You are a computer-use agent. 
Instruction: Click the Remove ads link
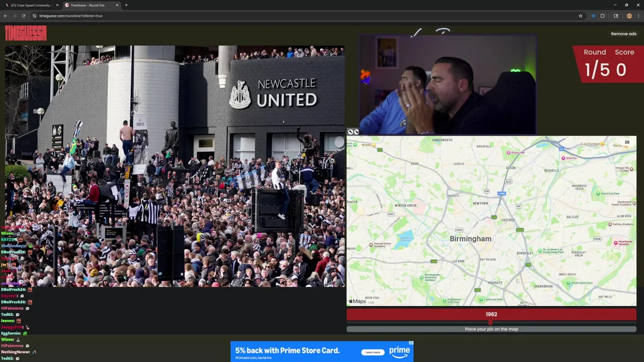[623, 34]
